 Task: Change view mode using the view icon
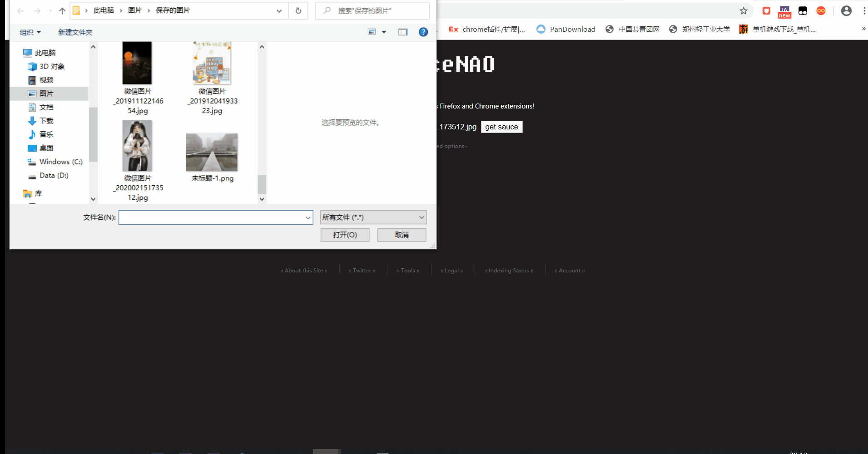coord(372,32)
